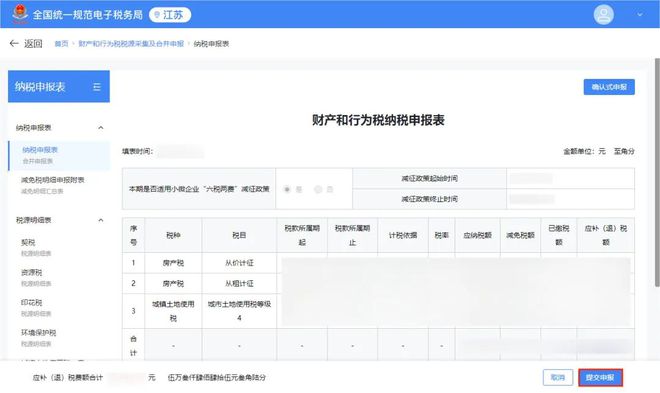Image resolution: width=660 pixels, height=393 pixels.
Task: Click the 应补(退)税额 column header
Action: (606, 235)
